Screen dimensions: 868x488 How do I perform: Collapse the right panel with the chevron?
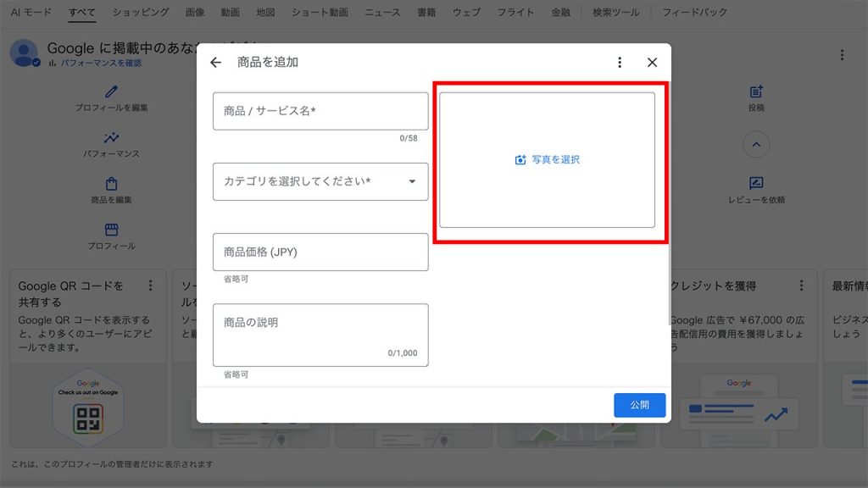tap(755, 144)
